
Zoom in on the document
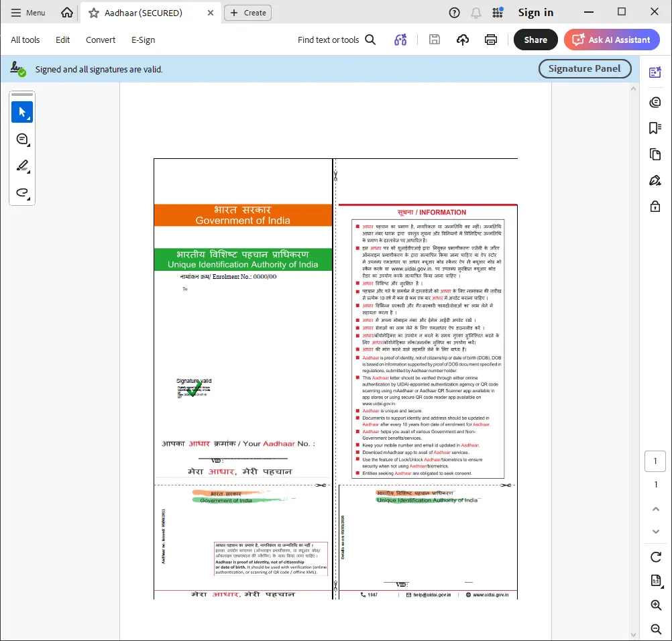tap(655, 604)
